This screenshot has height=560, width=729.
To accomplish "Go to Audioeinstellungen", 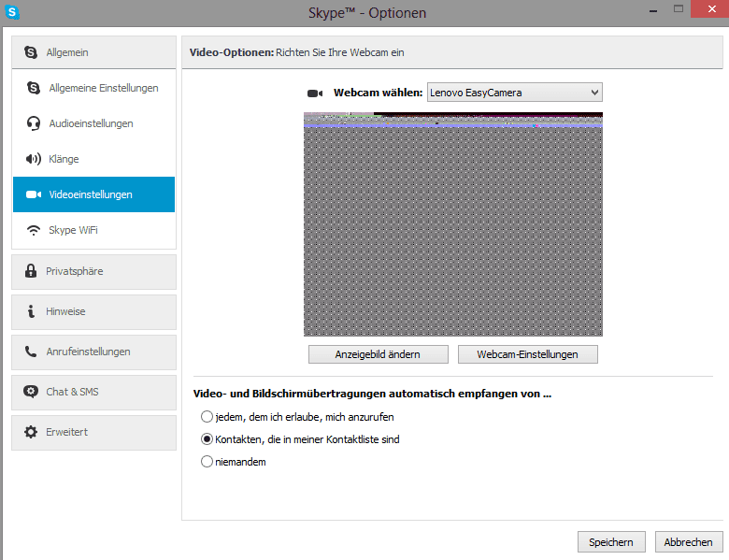I will 93,123.
